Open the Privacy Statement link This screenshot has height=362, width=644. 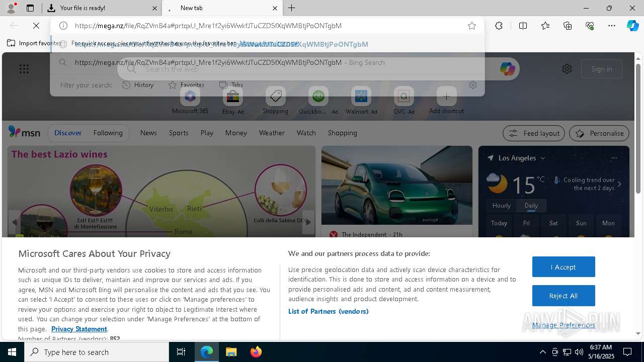pyautogui.click(x=79, y=329)
